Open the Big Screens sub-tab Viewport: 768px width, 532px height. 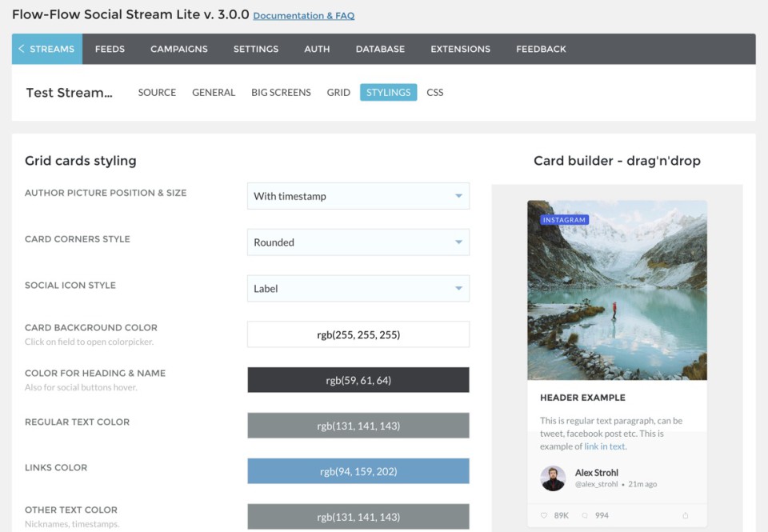tap(281, 93)
